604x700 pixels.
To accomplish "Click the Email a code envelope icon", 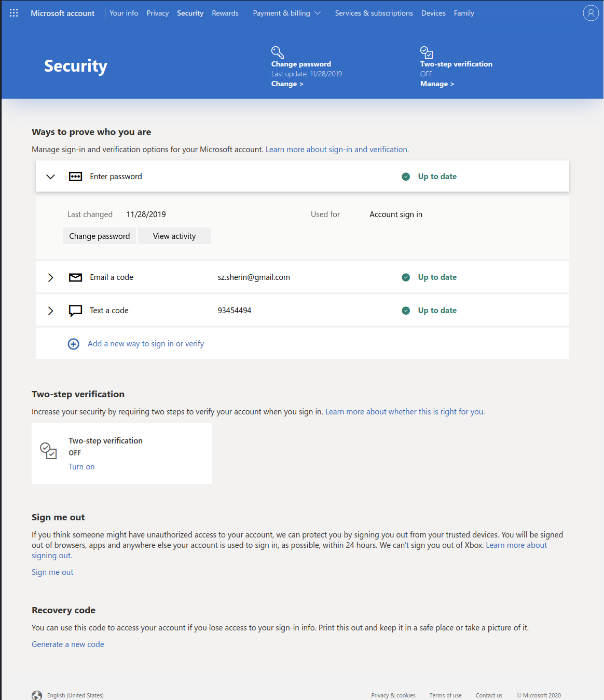I will click(76, 277).
